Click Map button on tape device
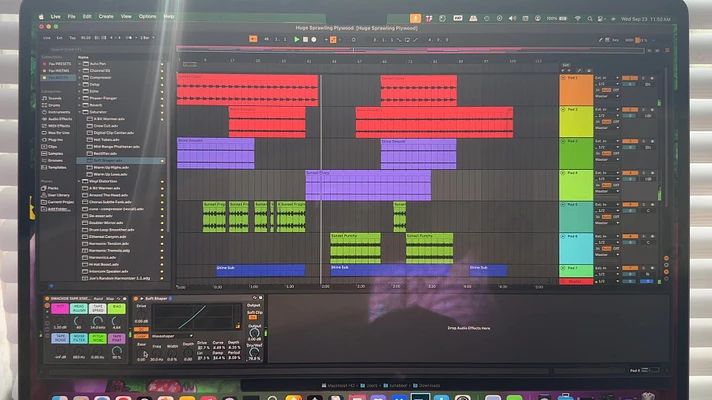The height and width of the screenshot is (400, 712). tap(110, 299)
